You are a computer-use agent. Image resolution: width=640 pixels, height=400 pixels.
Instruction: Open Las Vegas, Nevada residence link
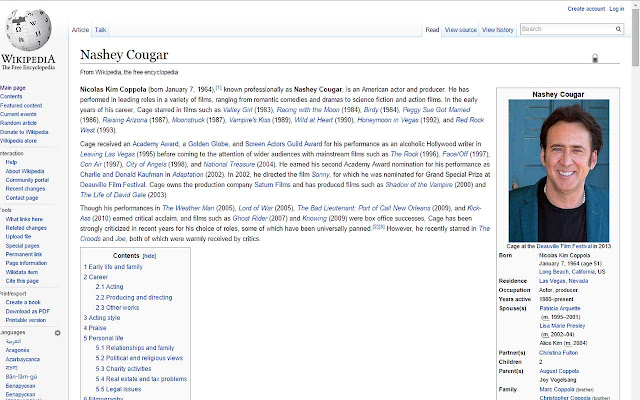tap(563, 281)
